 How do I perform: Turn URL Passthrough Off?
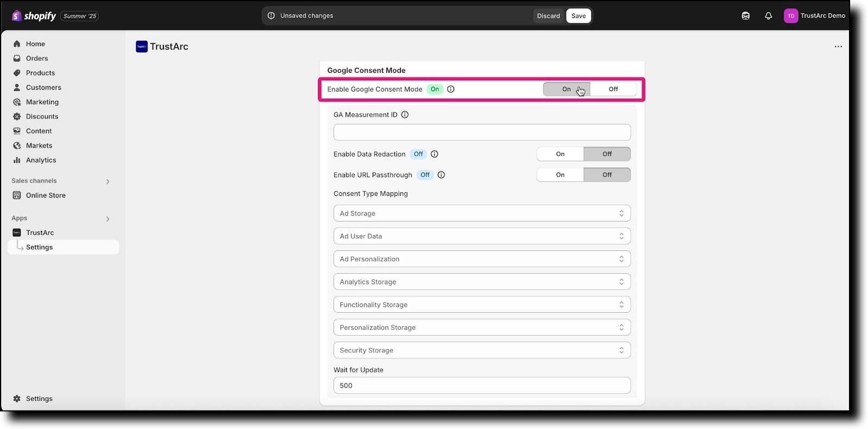tap(607, 175)
